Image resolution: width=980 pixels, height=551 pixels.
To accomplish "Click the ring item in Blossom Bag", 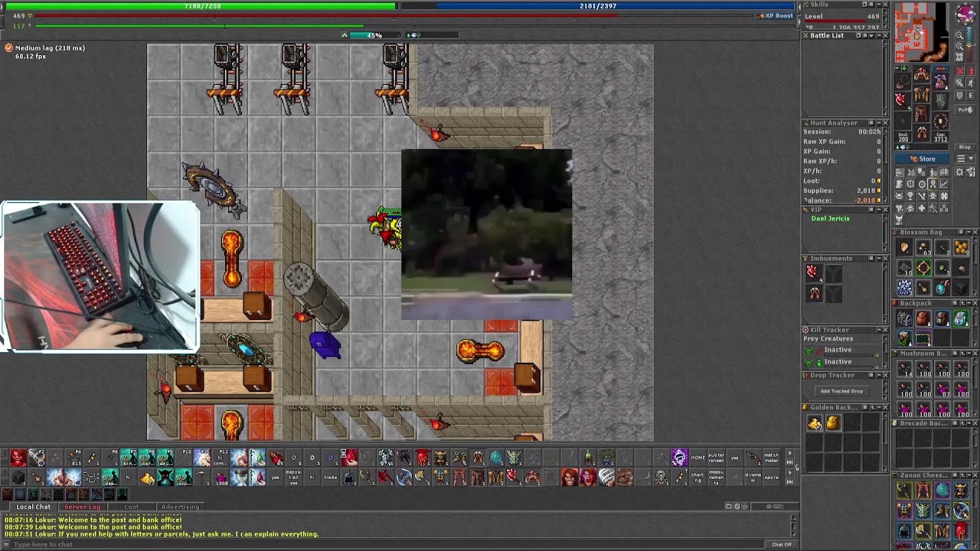I will pyautogui.click(x=923, y=267).
